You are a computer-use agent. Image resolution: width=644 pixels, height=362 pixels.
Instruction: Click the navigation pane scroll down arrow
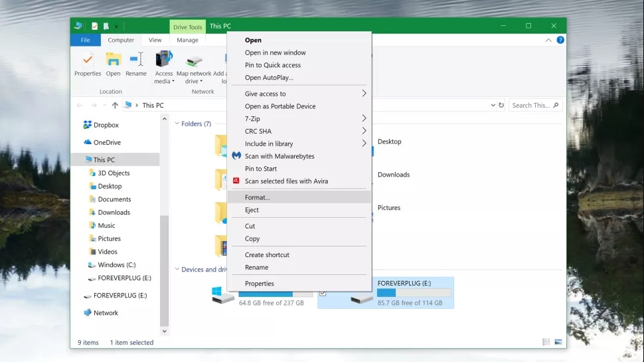[164, 331]
